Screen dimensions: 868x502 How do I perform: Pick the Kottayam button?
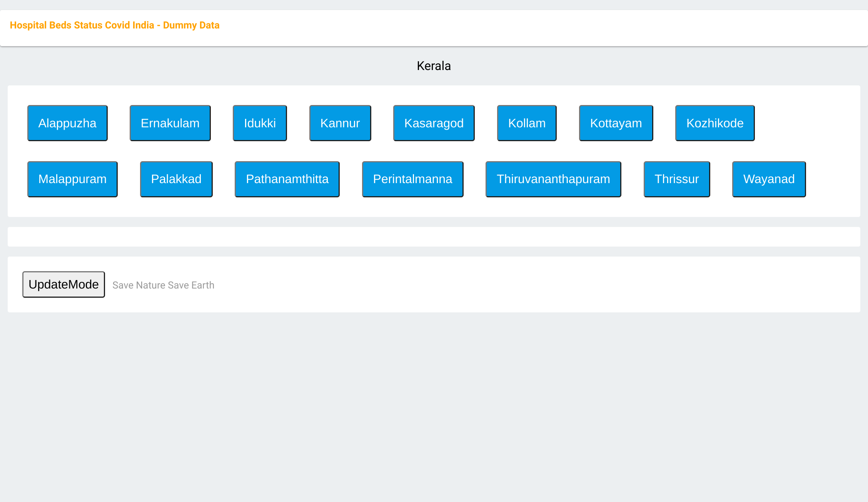pyautogui.click(x=616, y=123)
